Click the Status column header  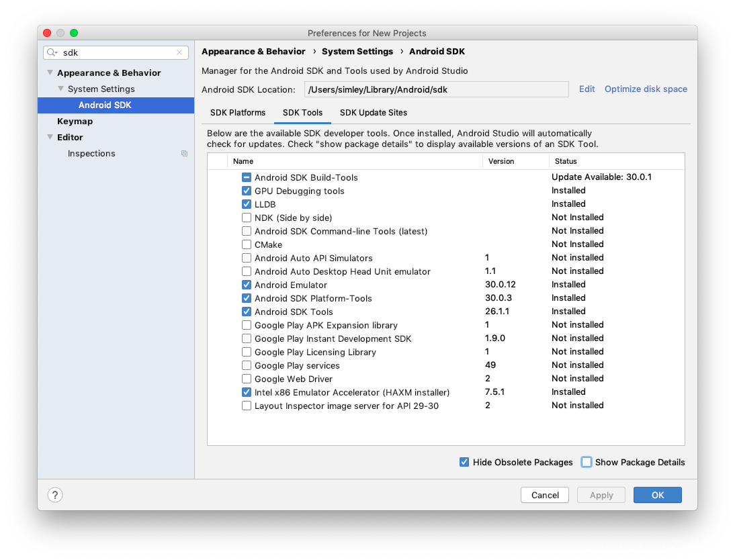pos(617,161)
